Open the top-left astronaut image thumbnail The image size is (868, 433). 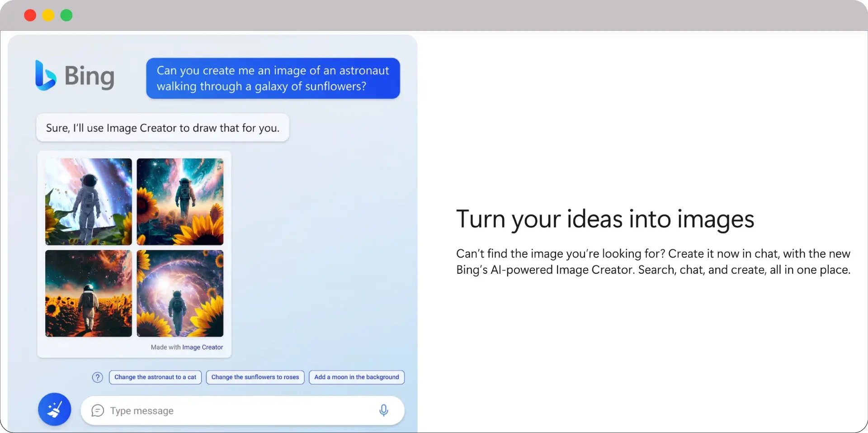point(89,202)
